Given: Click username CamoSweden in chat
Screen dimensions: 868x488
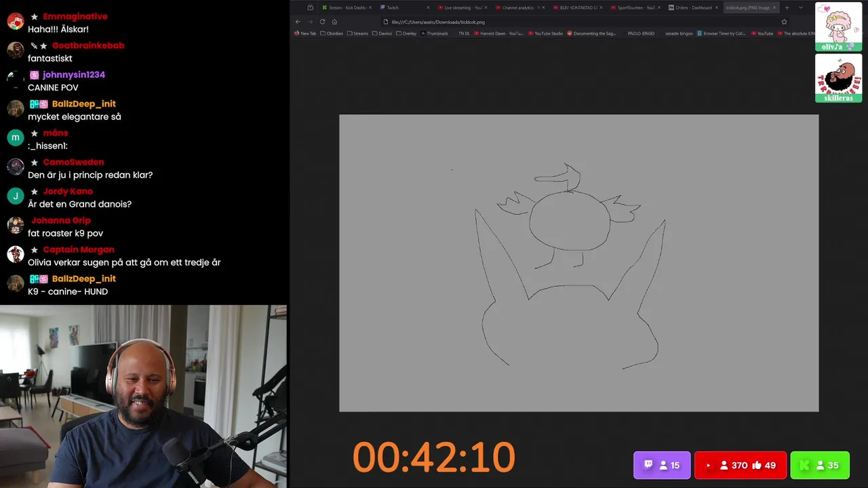Looking at the screenshot, I should click(x=73, y=162).
